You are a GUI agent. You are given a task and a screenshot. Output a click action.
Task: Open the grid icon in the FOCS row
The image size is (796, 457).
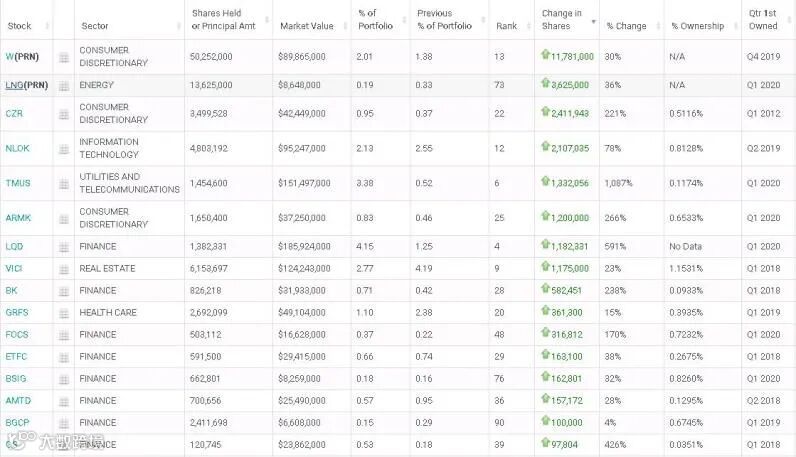click(63, 335)
